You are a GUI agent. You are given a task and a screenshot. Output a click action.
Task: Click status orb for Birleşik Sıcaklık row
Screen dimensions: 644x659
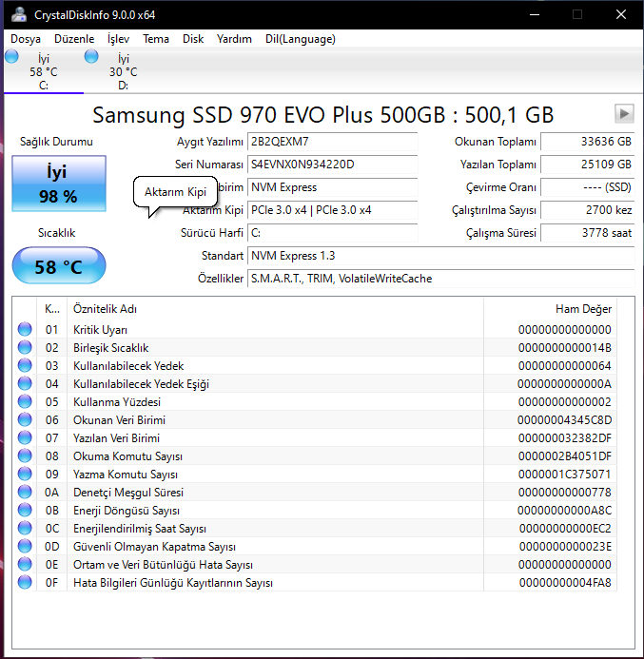coord(25,347)
